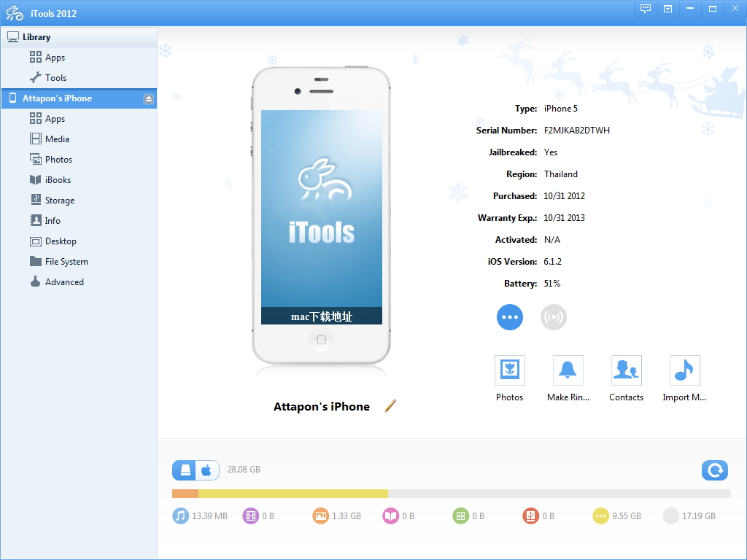Click the gray wireless signal button
This screenshot has height=560, width=747.
[x=554, y=317]
